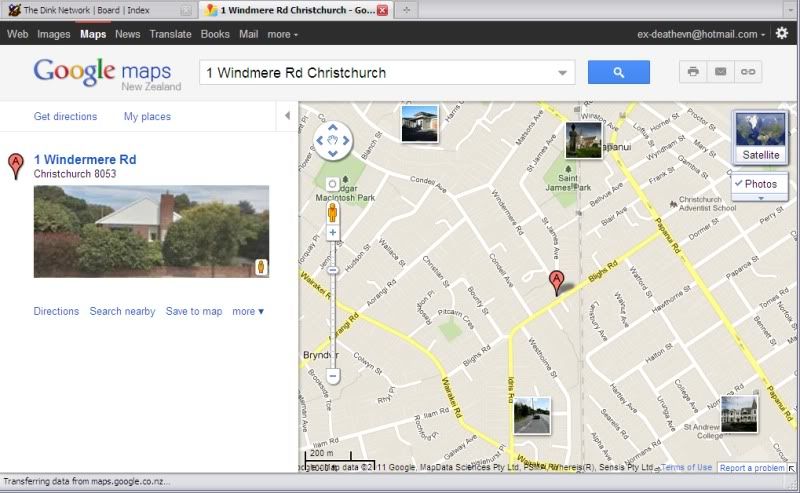Open Images in the top navigation bar
The image size is (800, 493).
coord(54,34)
